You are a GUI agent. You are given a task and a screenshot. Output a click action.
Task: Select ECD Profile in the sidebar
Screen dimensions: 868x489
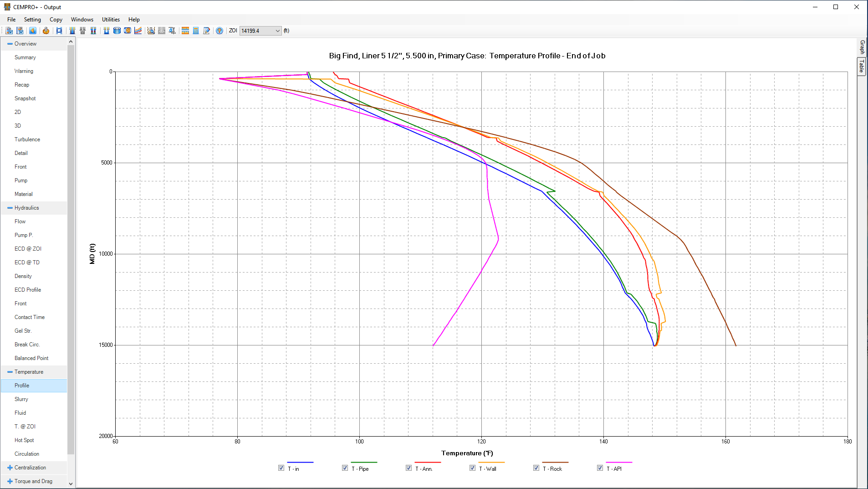tap(28, 290)
